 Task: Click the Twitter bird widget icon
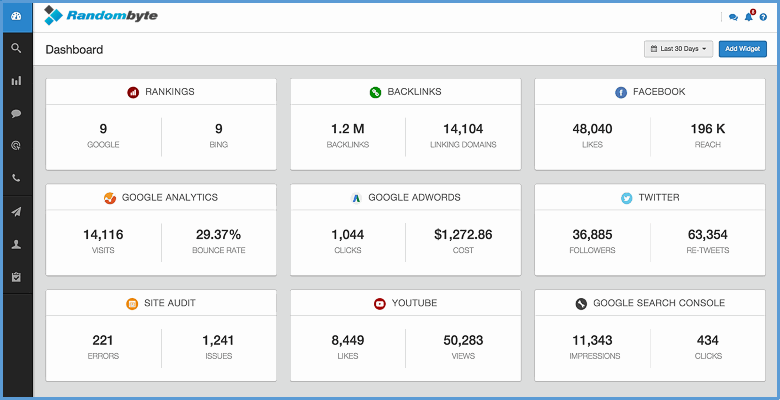(x=627, y=198)
